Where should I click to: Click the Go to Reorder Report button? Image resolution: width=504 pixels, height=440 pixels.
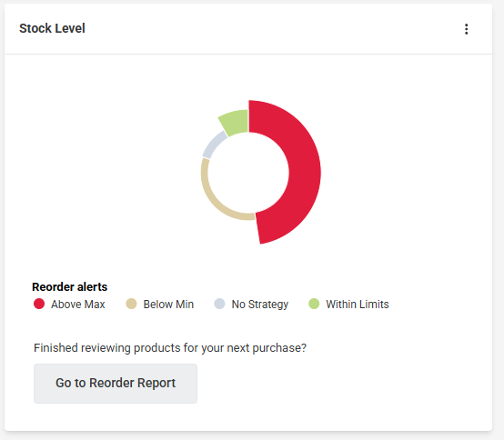[x=116, y=384]
